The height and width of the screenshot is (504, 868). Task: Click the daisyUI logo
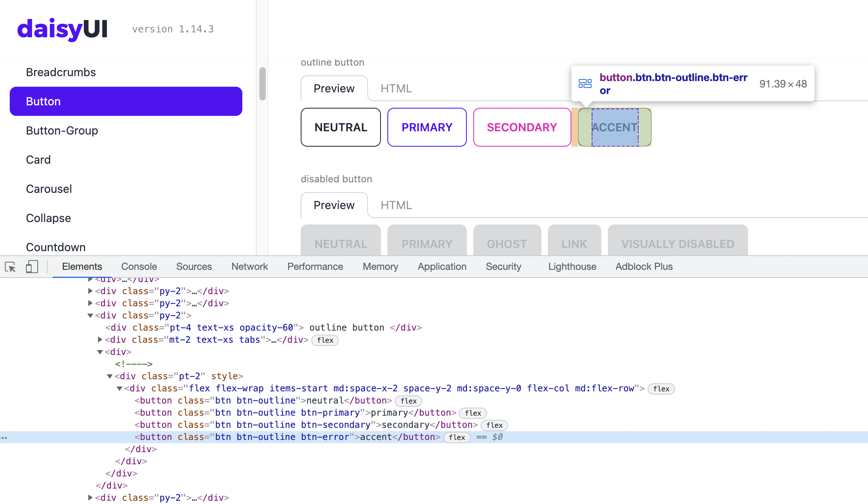62,28
